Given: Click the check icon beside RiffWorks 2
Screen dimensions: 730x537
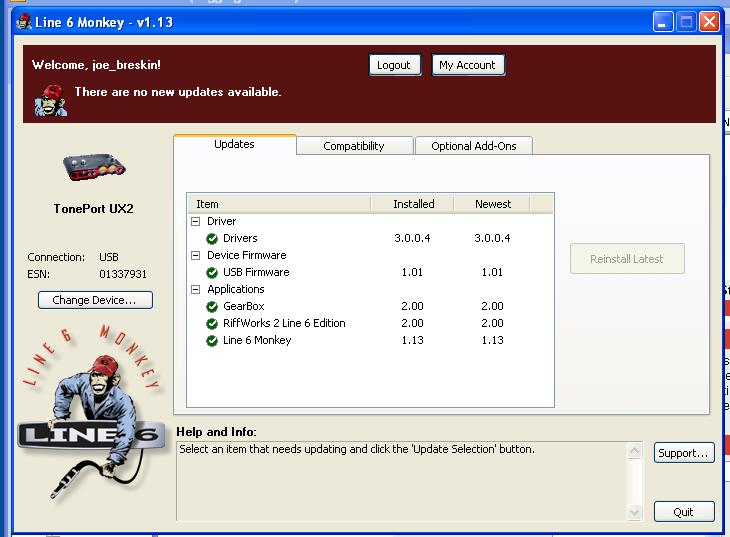Looking at the screenshot, I should pos(212,323).
